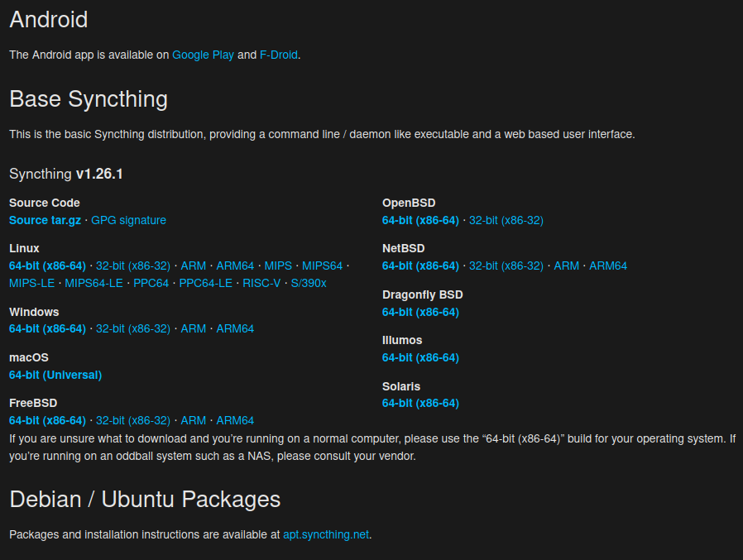Download Linux MIPS64-LE build
The image size is (743, 560).
coord(93,284)
